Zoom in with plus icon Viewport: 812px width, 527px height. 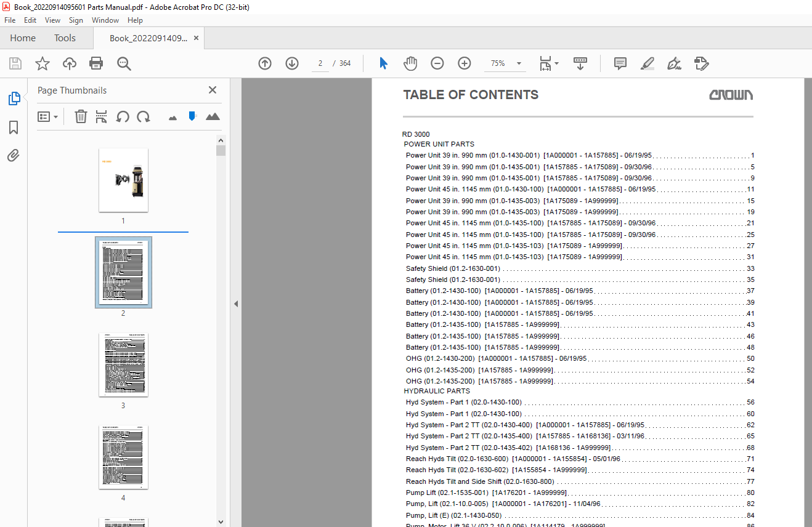(x=464, y=63)
